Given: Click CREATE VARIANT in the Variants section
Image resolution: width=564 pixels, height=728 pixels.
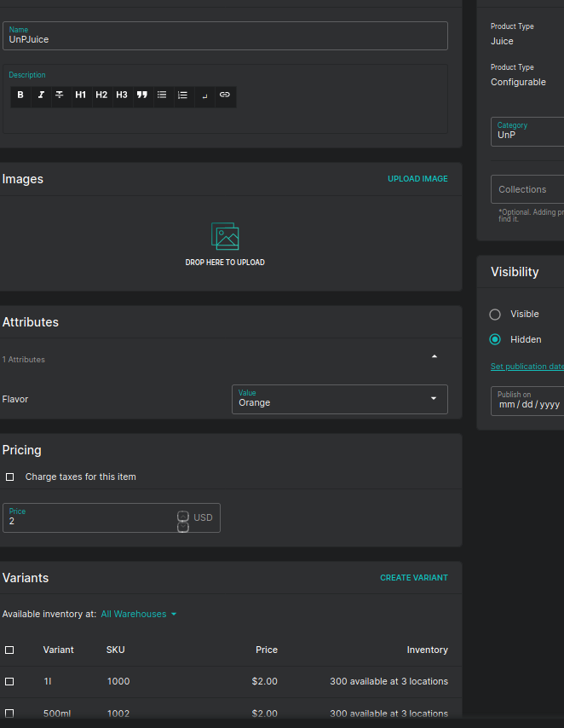Looking at the screenshot, I should 414,577.
